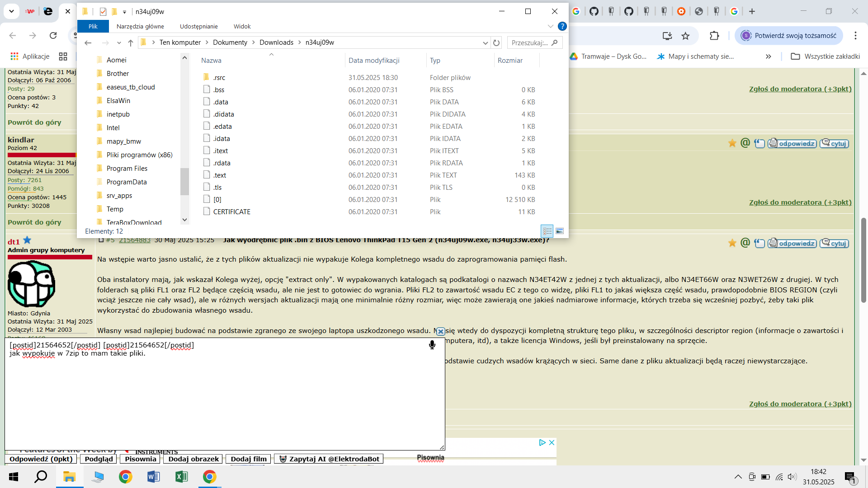Open post link 21564883
This screenshot has height=488, width=868.
click(x=135, y=240)
